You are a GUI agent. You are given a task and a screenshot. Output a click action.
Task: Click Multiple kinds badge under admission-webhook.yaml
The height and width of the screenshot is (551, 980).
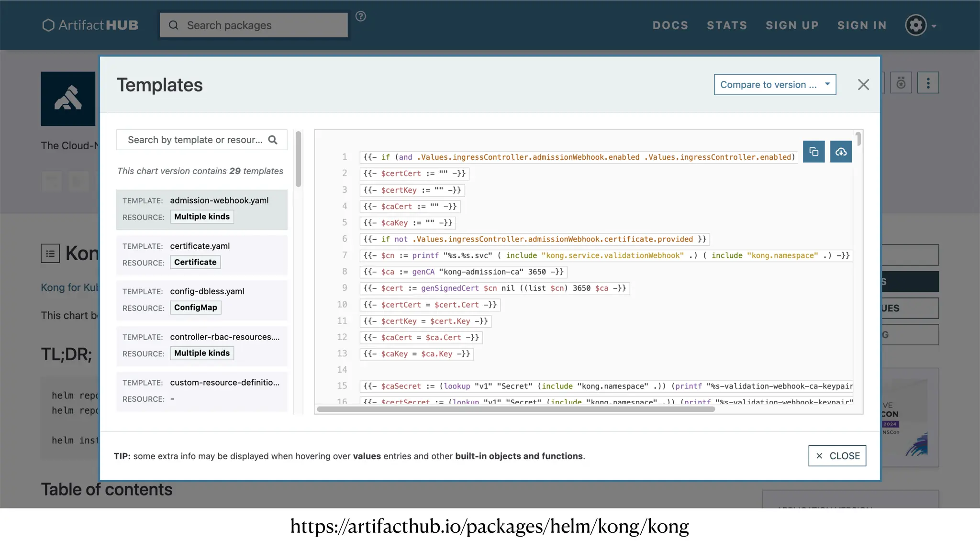pyautogui.click(x=202, y=217)
